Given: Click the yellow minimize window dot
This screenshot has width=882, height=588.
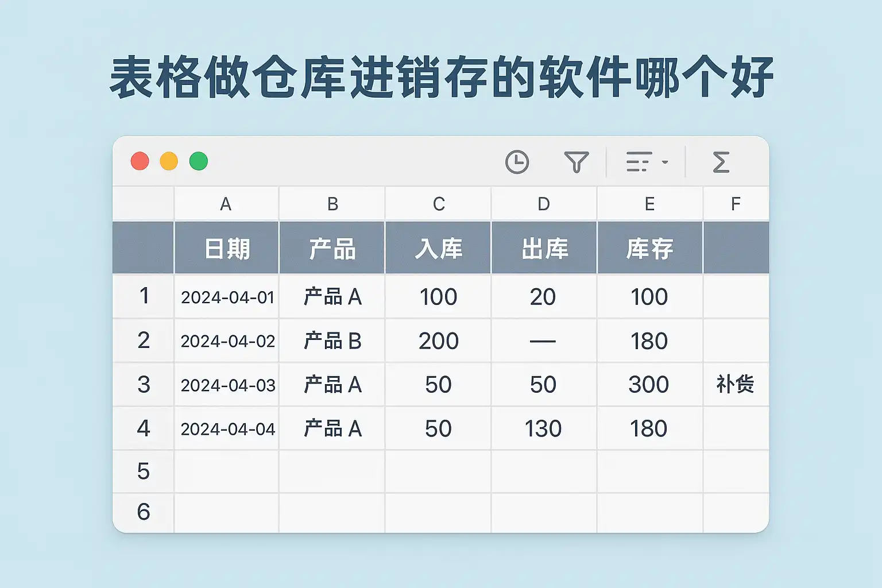Looking at the screenshot, I should point(169,161).
